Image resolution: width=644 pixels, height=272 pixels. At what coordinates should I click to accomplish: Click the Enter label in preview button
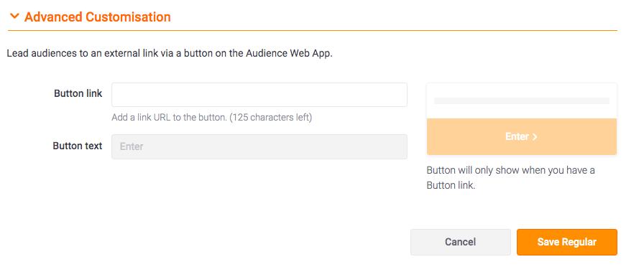[517, 136]
